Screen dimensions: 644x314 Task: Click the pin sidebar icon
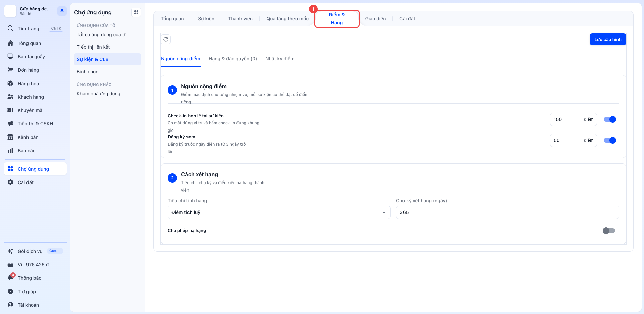[62, 11]
